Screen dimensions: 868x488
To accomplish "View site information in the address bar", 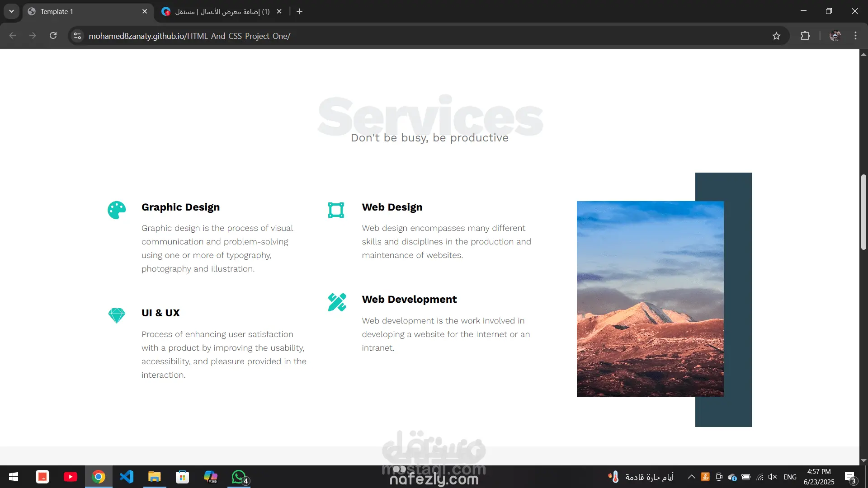I will coord(77,36).
